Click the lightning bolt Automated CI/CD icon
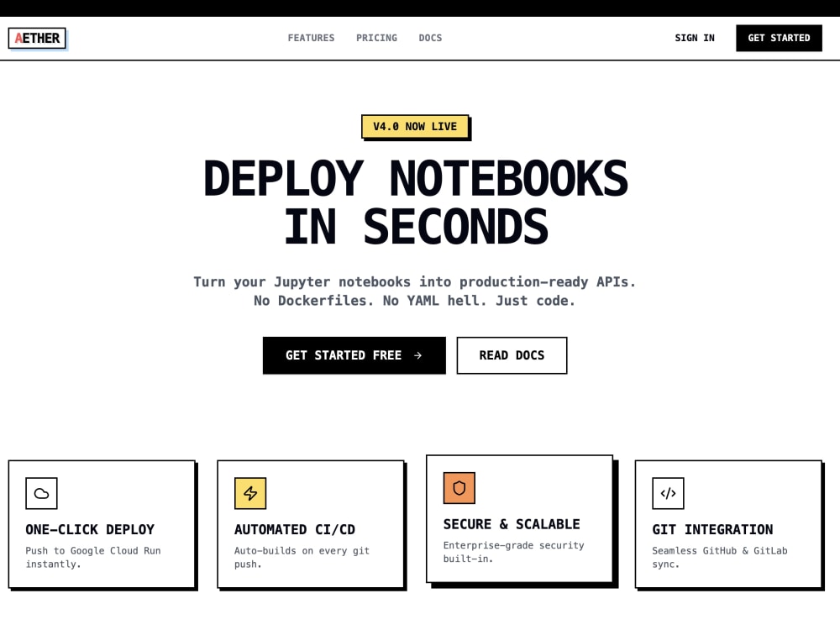This screenshot has width=840, height=630. 250,493
